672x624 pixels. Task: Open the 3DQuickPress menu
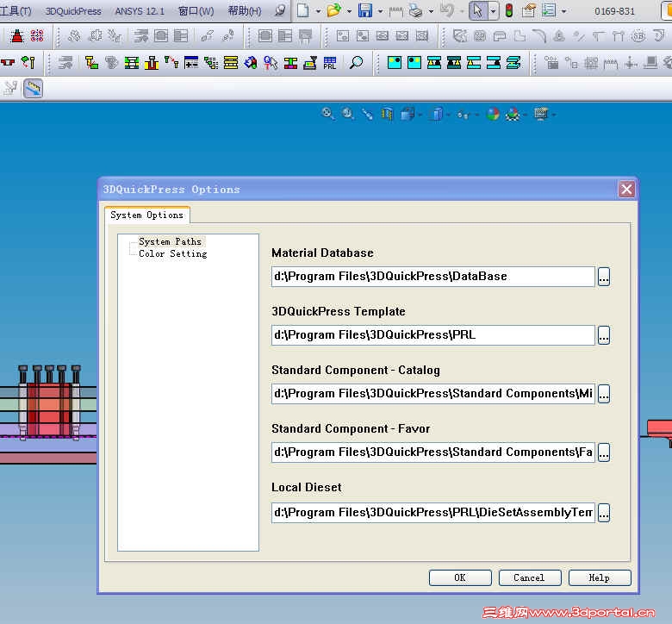pos(73,10)
